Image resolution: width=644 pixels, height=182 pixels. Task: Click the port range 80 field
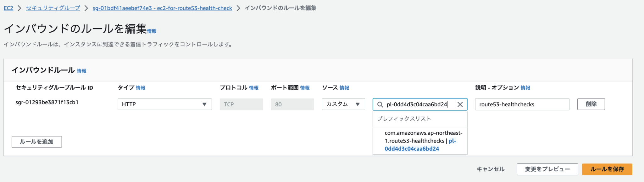[292, 104]
